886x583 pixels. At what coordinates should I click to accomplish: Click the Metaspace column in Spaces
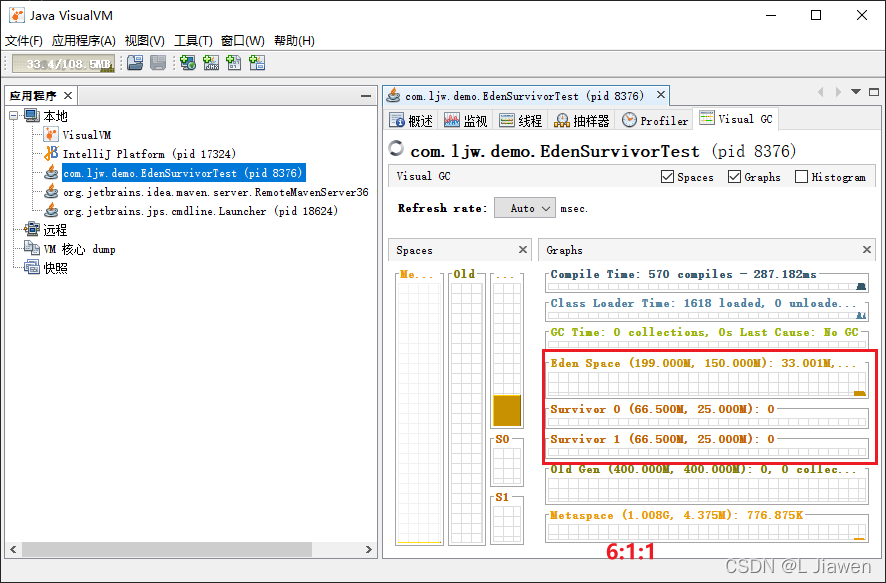click(419, 412)
